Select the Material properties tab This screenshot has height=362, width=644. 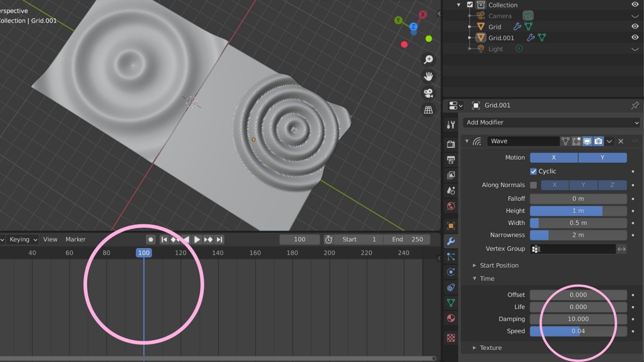(451, 318)
